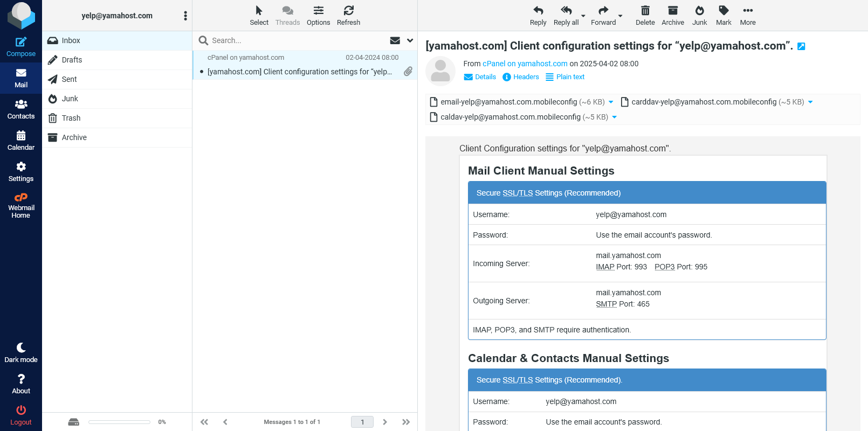Open the Junk folder
868x431 pixels.
pyautogui.click(x=117, y=99)
